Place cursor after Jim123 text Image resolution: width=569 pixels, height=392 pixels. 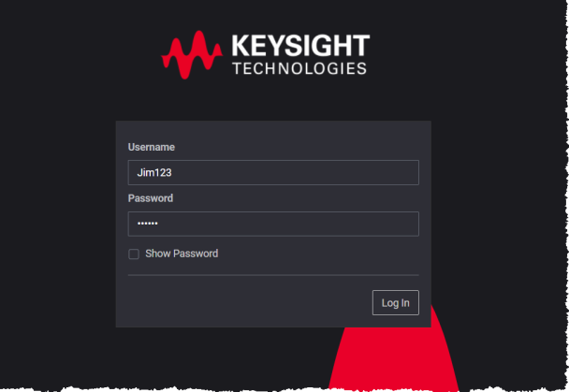point(173,172)
